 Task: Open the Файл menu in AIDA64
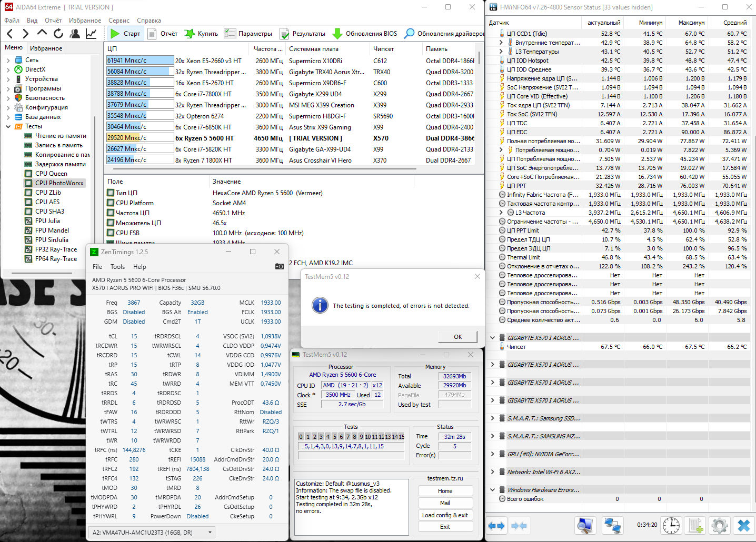click(12, 21)
